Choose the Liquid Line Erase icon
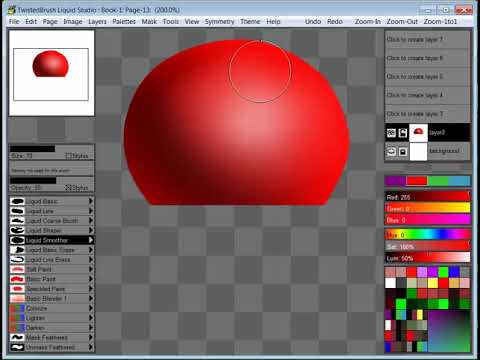Screen dimensions: 480x360 pyautogui.click(x=17, y=259)
